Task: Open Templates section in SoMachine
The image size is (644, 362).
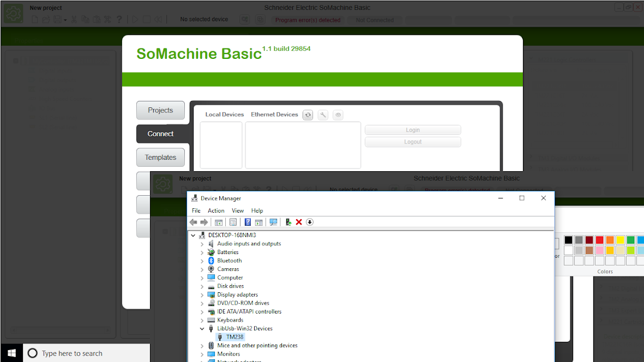Action: [x=160, y=157]
